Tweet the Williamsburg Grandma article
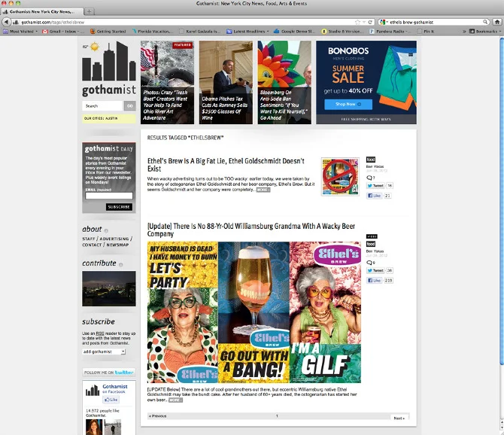 point(375,270)
